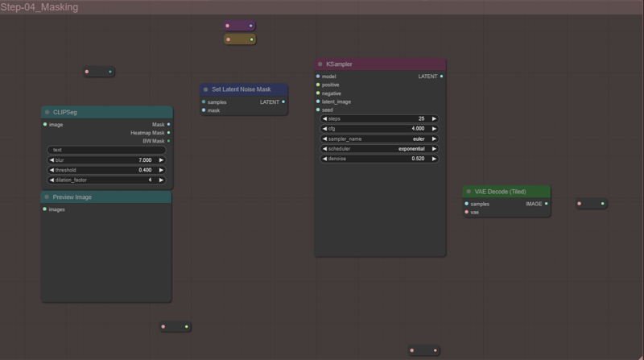Click the KSampler negative input port
Screen dimensions: 644x360
(318, 93)
